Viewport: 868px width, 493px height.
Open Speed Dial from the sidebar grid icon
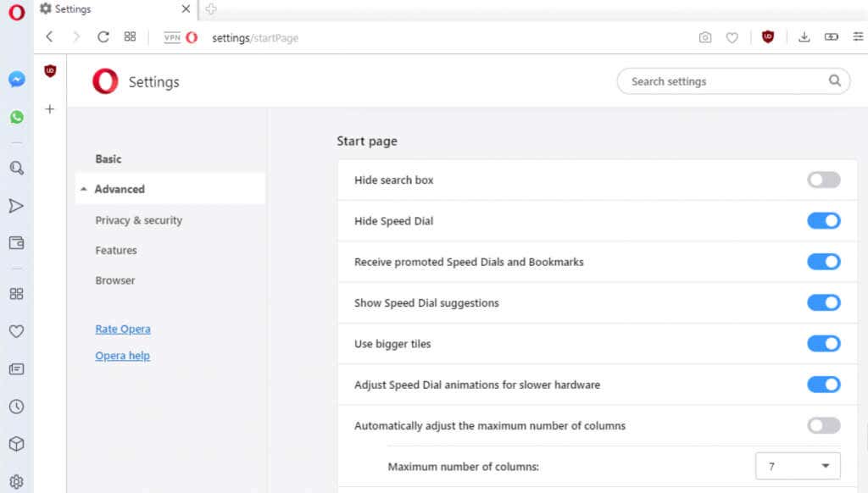click(x=16, y=292)
